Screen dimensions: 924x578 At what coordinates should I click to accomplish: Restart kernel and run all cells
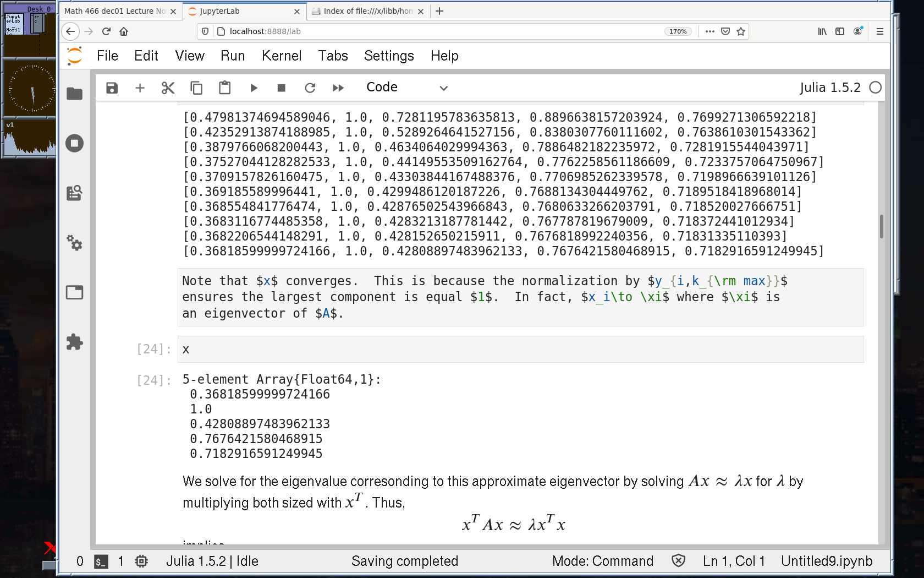click(338, 88)
